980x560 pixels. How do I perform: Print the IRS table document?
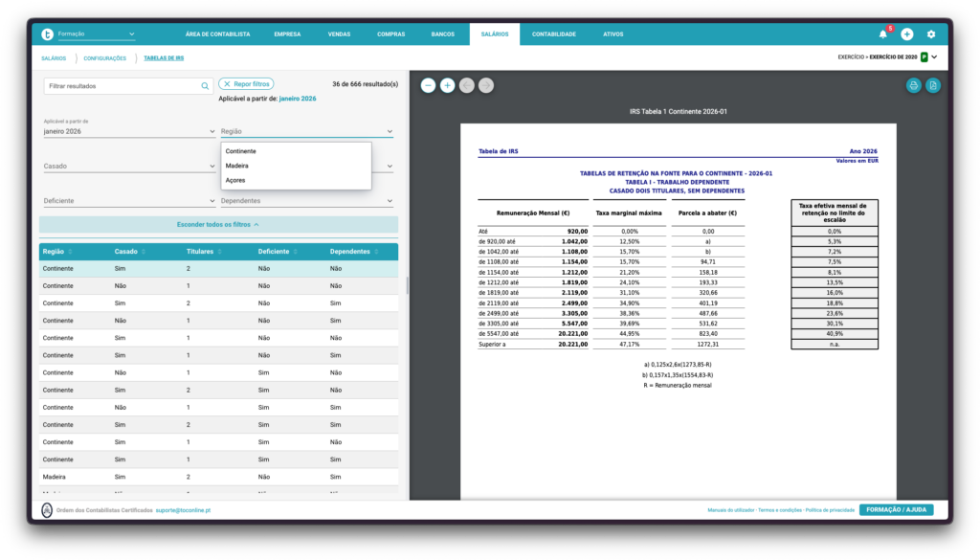click(x=914, y=85)
